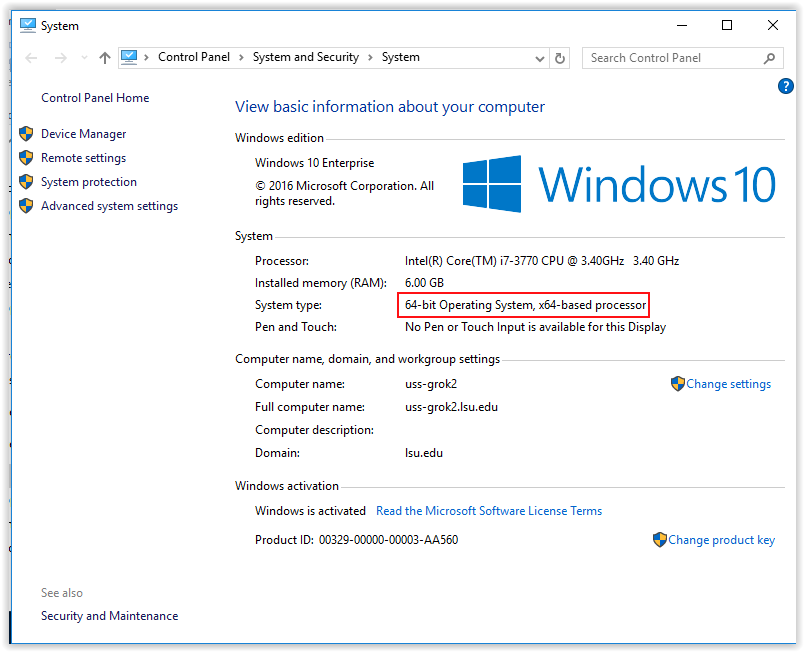Click shield icon beside Remote settings
This screenshot has width=804, height=652.
(x=26, y=157)
